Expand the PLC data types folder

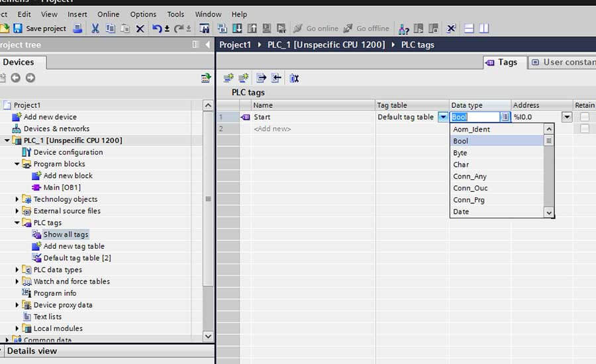[x=17, y=270]
